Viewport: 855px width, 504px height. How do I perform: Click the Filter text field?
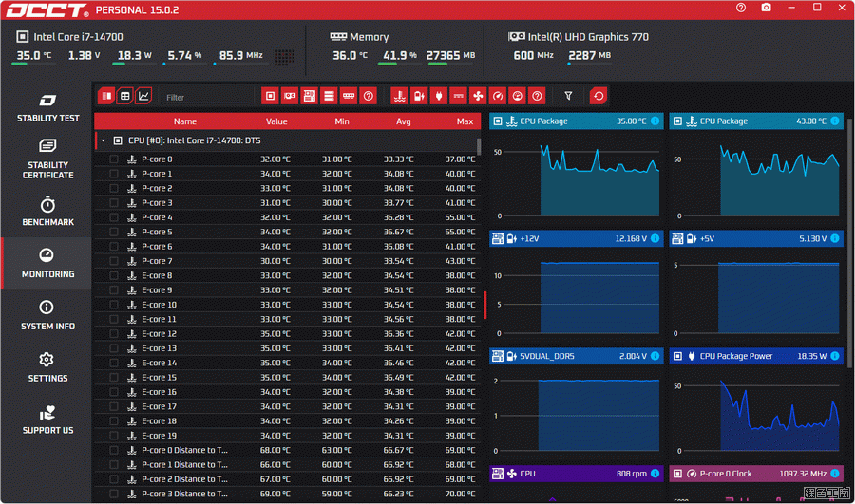204,98
